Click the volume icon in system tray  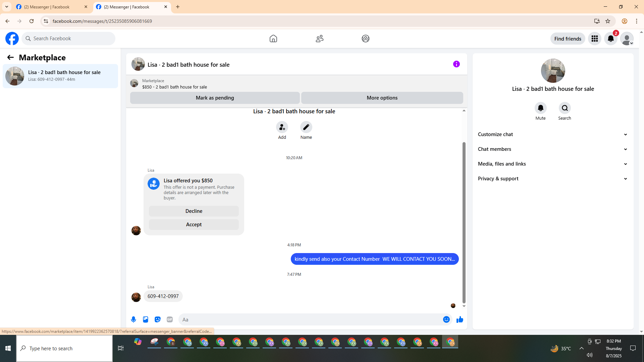[x=590, y=355]
